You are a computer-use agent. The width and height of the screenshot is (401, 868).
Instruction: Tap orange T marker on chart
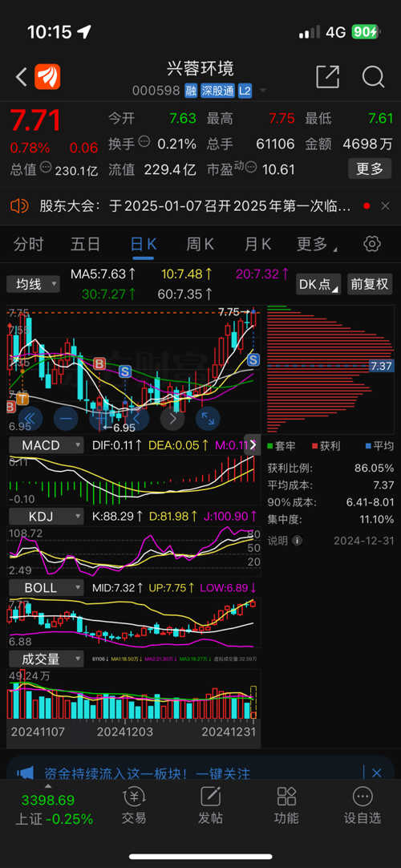point(22,398)
